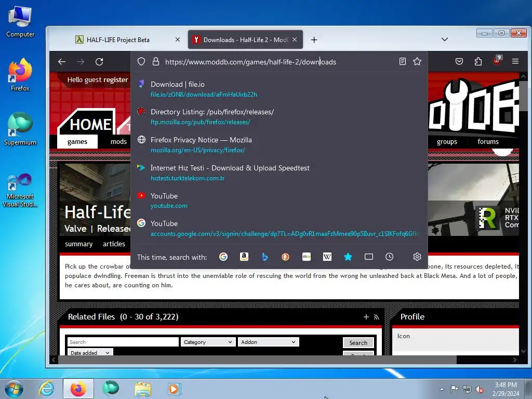Open tracking protection shield icon in address bar
532x399 pixels.
coord(141,61)
